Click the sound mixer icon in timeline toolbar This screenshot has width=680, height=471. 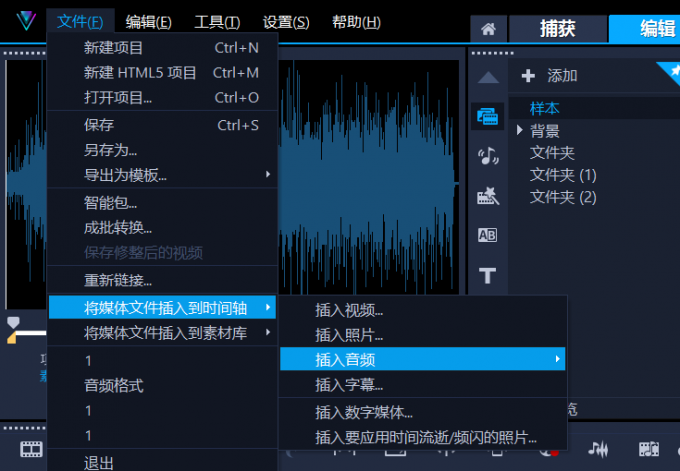tap(598, 449)
